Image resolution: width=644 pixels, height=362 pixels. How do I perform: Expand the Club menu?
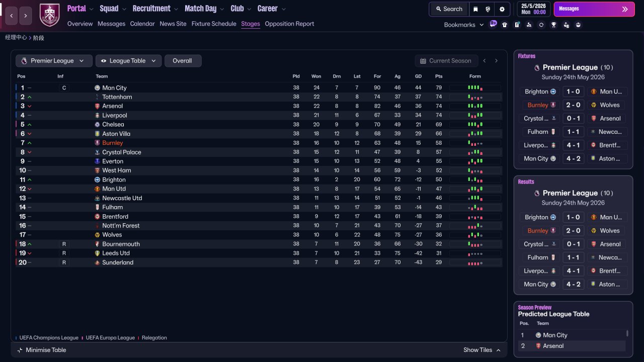pos(241,9)
